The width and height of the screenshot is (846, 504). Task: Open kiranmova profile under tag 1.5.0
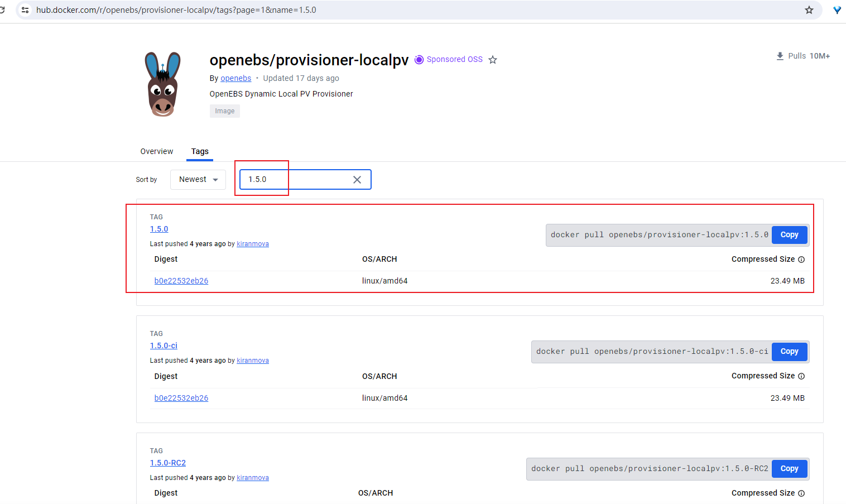(253, 244)
